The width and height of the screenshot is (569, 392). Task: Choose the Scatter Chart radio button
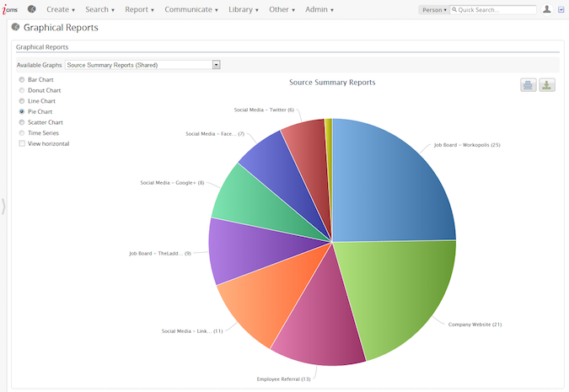pos(22,122)
